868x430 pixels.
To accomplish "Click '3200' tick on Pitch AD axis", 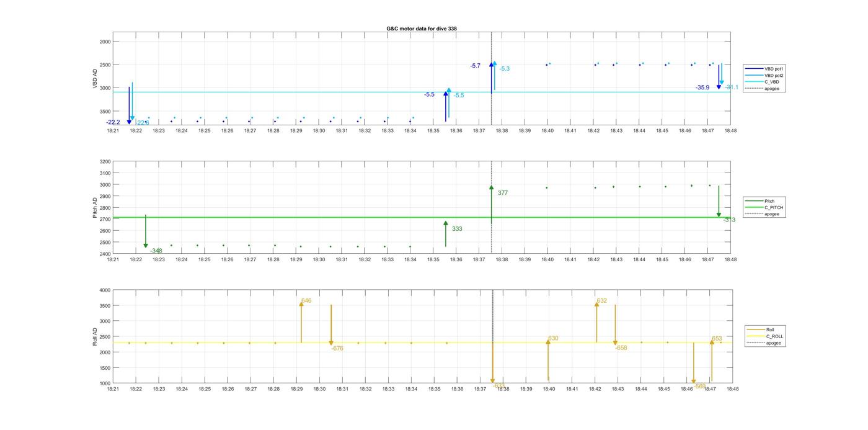I will (x=105, y=161).
